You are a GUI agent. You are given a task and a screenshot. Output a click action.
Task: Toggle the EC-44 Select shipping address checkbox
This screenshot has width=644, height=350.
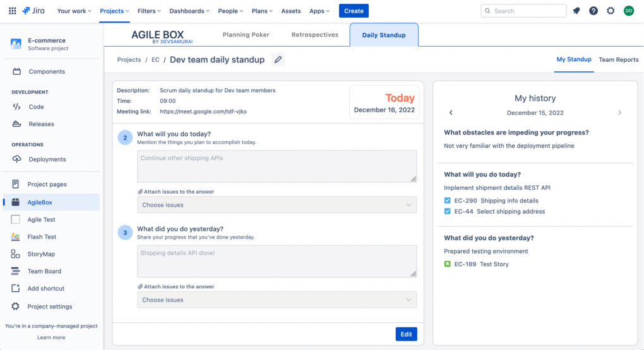447,211
